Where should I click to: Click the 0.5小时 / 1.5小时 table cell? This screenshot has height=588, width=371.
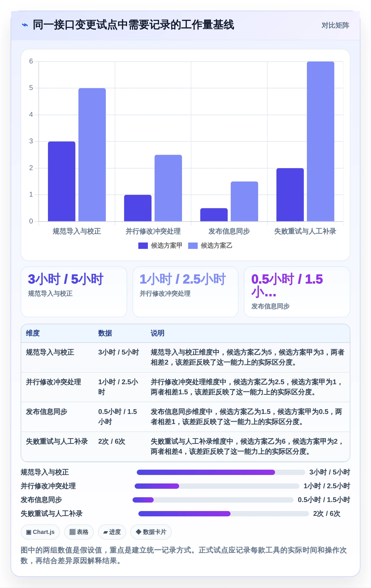(118, 417)
